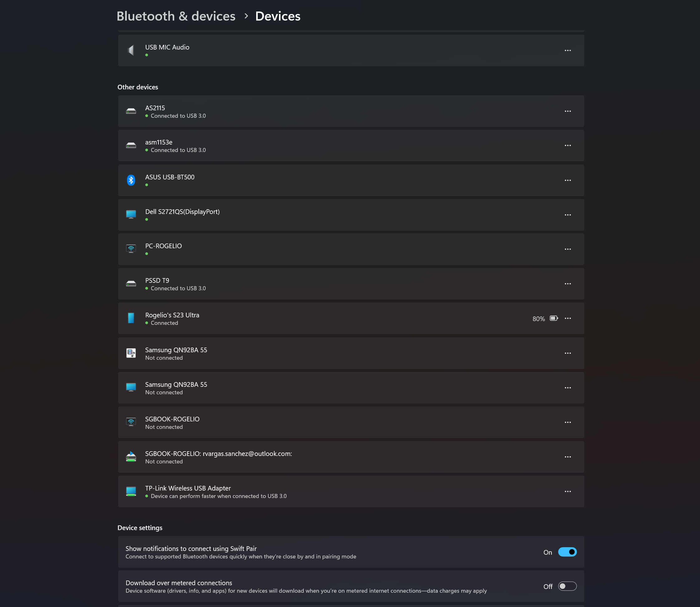This screenshot has width=700, height=607.
Task: Select the SGBOOK-ROGELIO Not connected device row
Action: coord(339,422)
